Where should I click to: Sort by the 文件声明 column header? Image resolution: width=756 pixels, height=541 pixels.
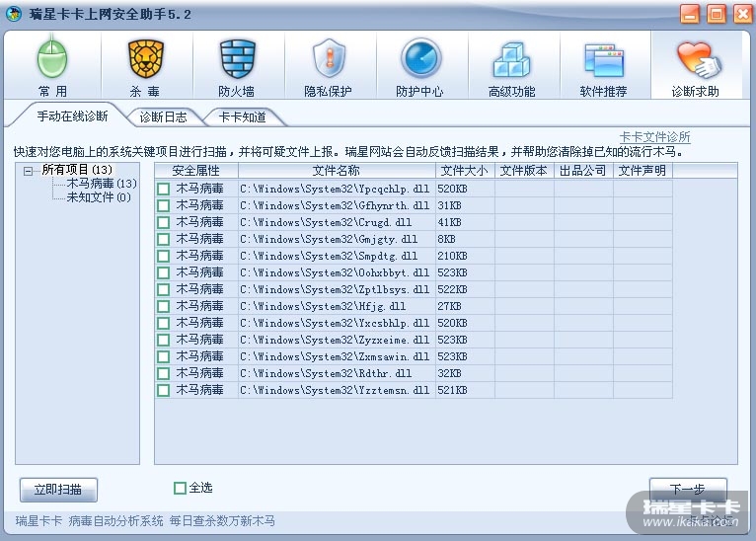[x=643, y=171]
